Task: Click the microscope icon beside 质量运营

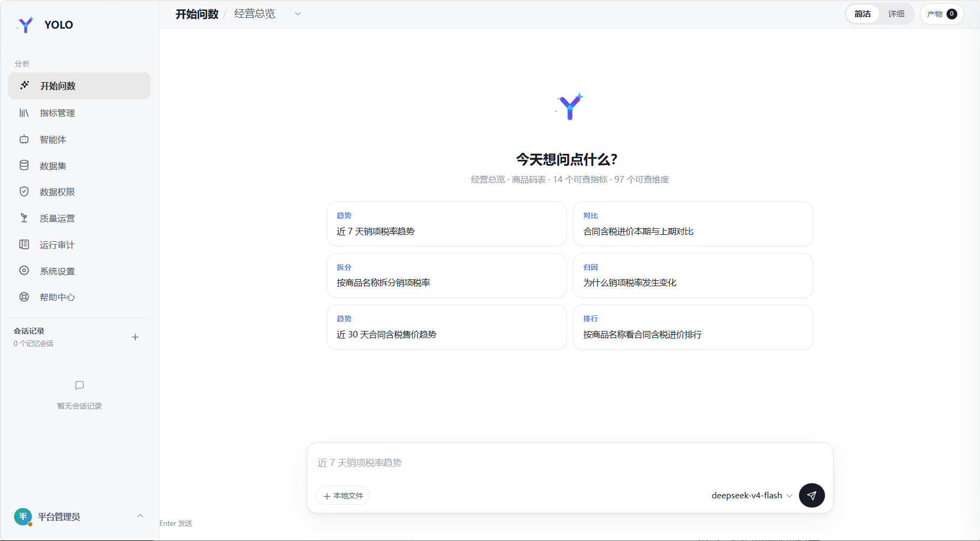Action: click(24, 218)
